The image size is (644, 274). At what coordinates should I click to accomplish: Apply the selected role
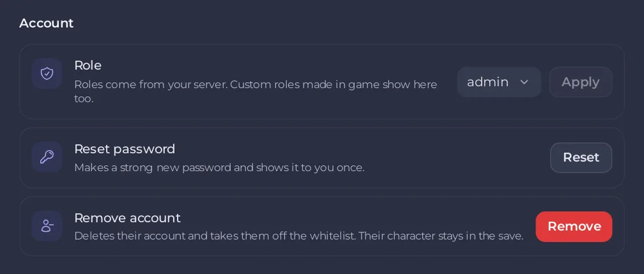581,82
